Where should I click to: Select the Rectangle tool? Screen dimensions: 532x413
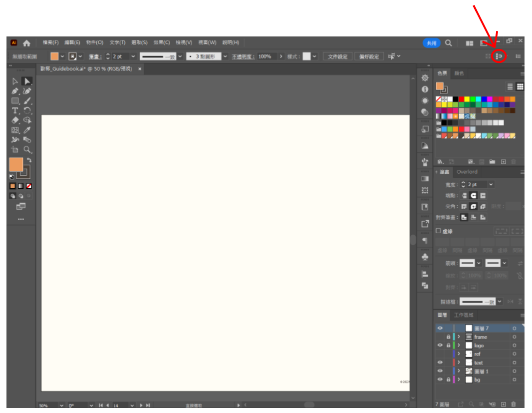tap(15, 101)
